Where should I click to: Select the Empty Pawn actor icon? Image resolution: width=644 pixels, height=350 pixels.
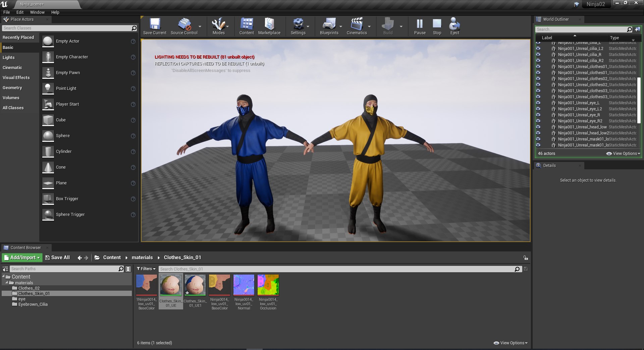pos(48,73)
